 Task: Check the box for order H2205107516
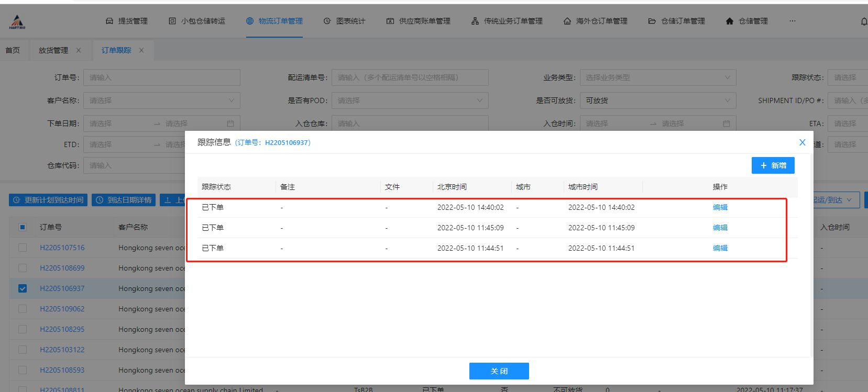23,248
